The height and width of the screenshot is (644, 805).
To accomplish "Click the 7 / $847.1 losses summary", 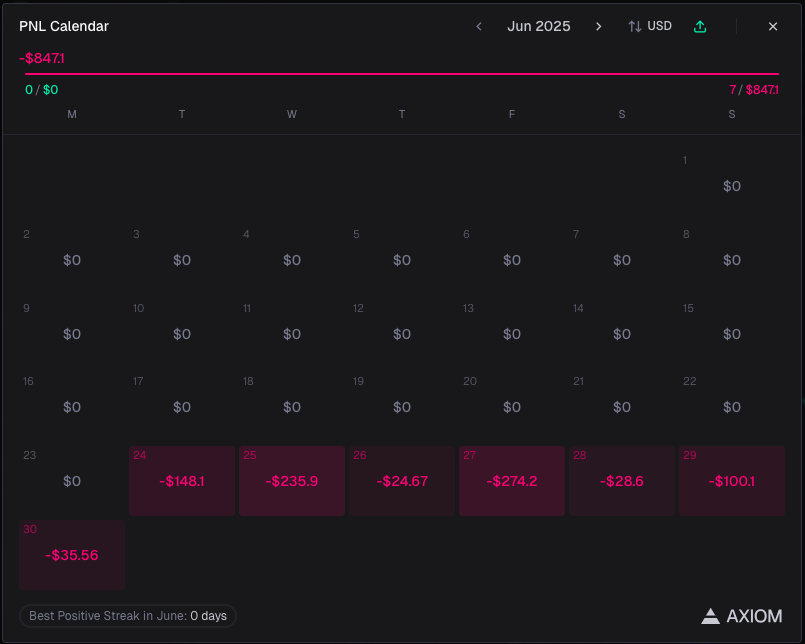I will tap(754, 90).
